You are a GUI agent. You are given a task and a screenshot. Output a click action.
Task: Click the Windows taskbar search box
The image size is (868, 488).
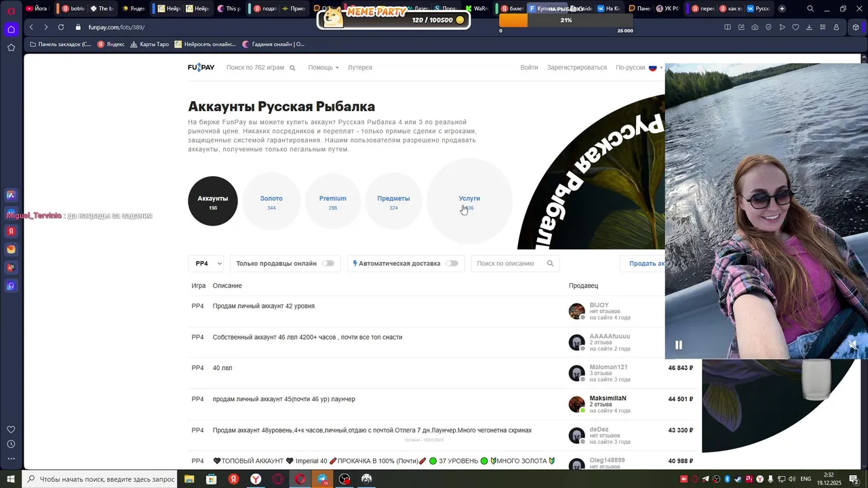pyautogui.click(x=100, y=479)
